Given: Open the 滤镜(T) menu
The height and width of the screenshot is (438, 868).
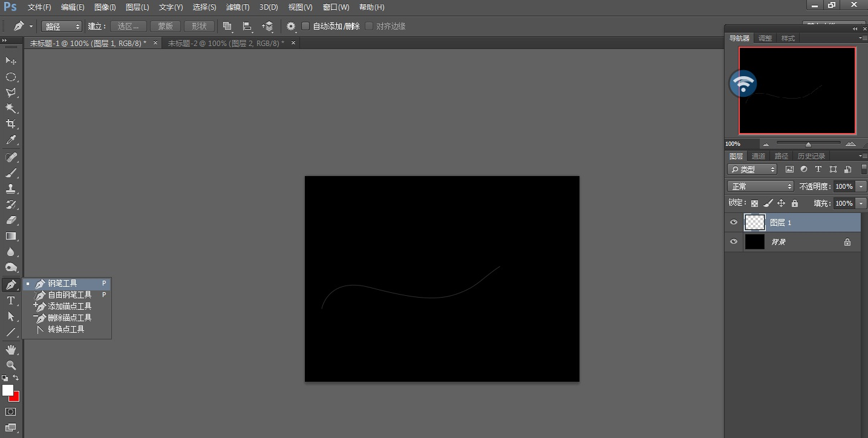Looking at the screenshot, I should coord(237,7).
